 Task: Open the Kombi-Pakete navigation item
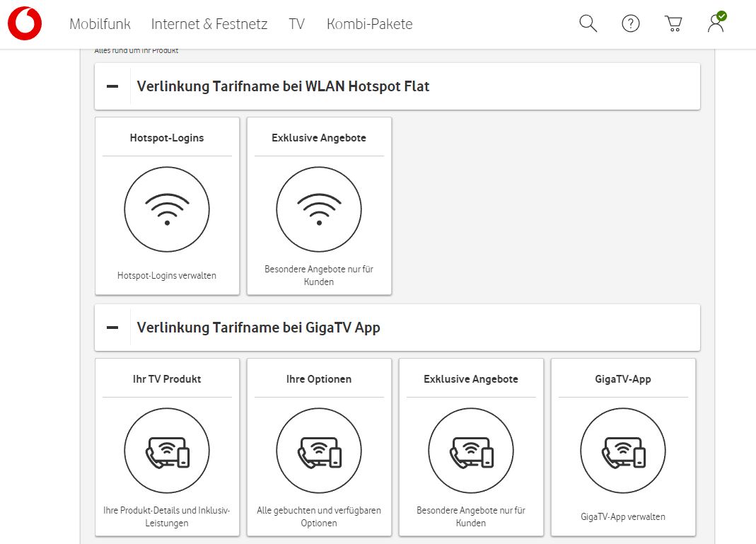coord(368,23)
